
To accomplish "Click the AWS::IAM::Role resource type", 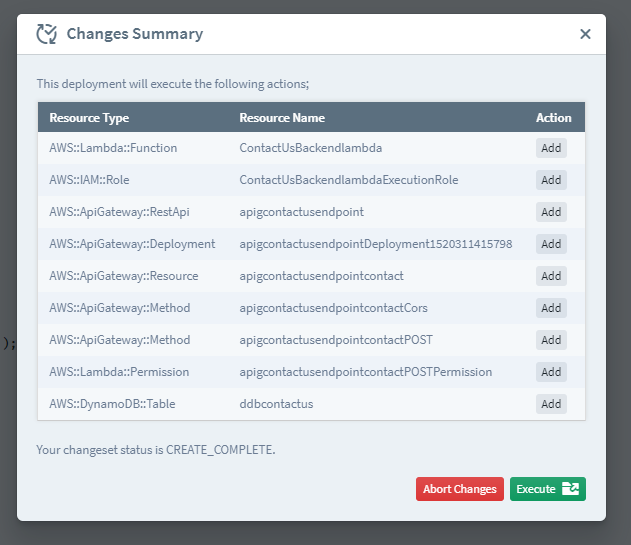I will (x=89, y=180).
